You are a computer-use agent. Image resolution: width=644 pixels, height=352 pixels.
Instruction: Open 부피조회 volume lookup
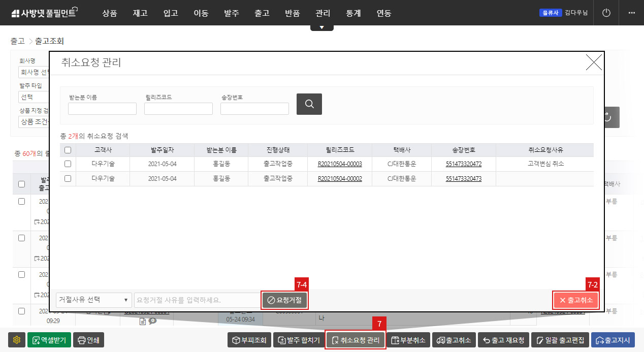tap(249, 340)
